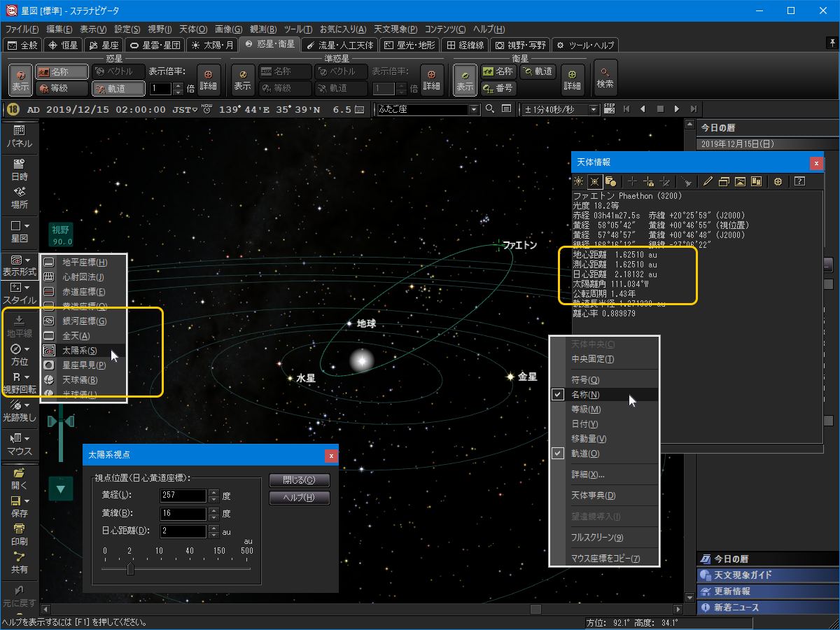Click the green down-arrow field-of-view button
Image resolution: width=840 pixels, height=630 pixels.
coord(61,489)
